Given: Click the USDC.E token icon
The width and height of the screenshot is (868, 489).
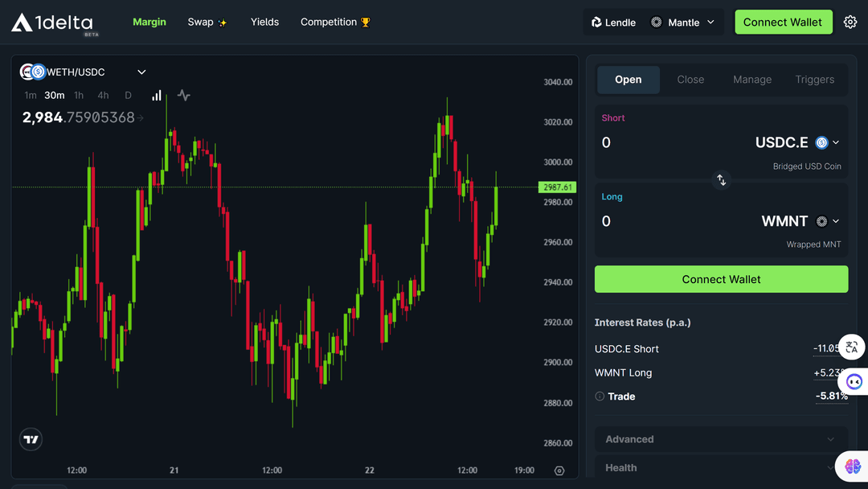Looking at the screenshot, I should coord(821,143).
